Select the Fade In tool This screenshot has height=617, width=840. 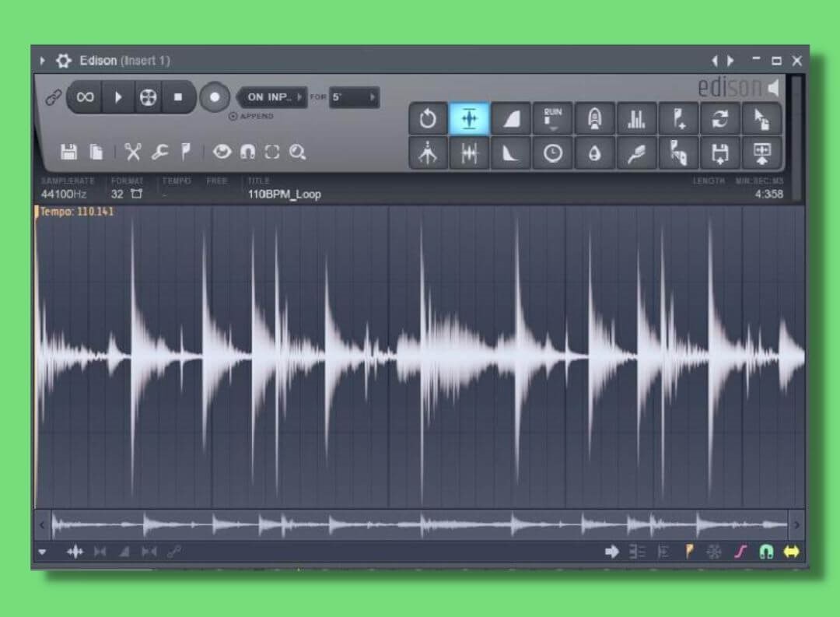point(511,119)
